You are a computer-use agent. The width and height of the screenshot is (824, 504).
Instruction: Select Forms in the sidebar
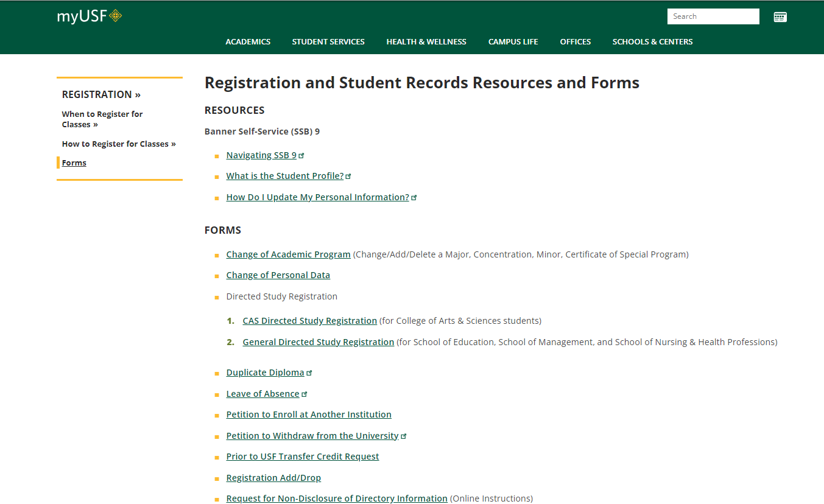coord(74,163)
